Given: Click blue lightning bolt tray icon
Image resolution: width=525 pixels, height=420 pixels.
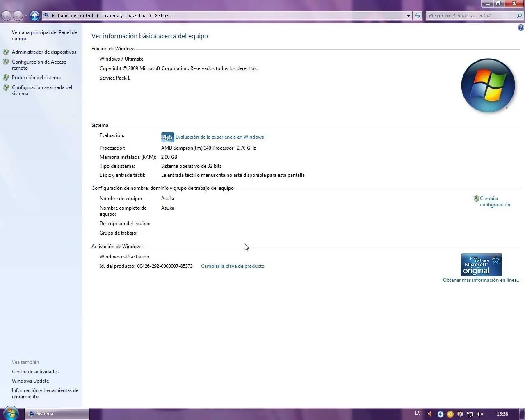Looking at the screenshot, I should point(440,414).
